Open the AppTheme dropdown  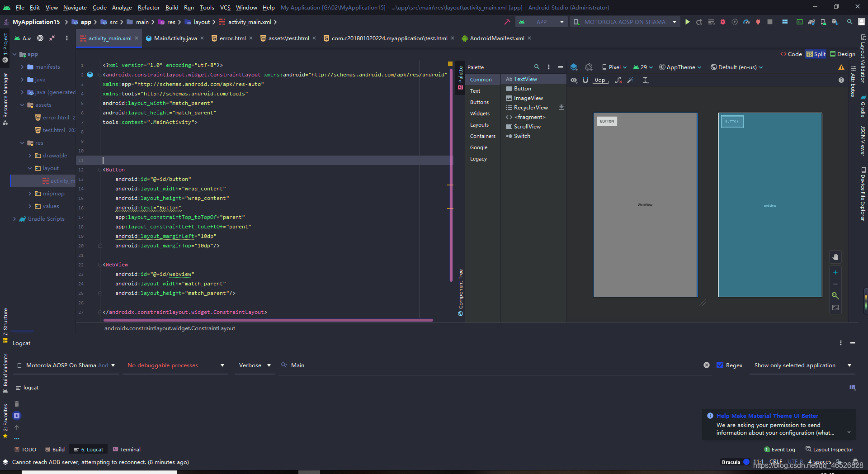[680, 67]
